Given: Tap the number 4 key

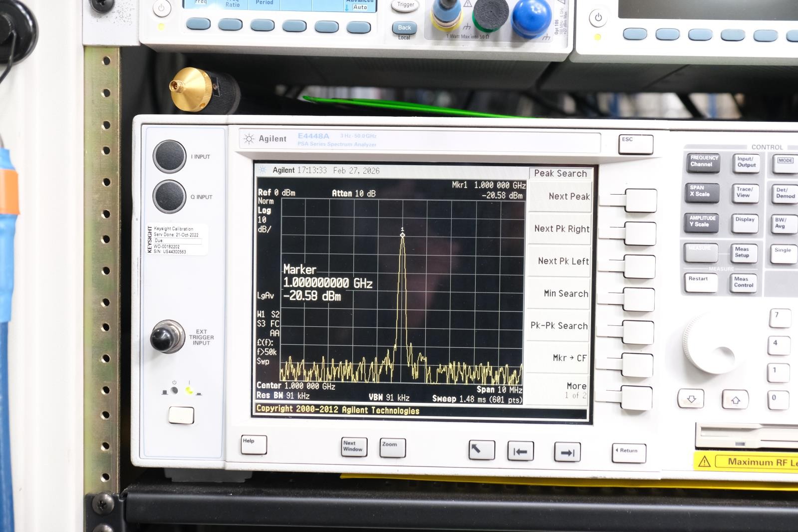Looking at the screenshot, I should (779, 345).
